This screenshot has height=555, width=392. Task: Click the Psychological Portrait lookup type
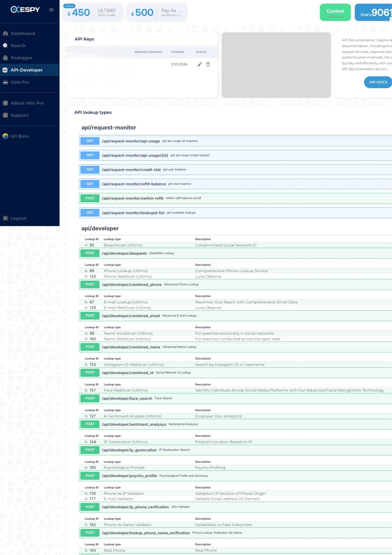click(124, 468)
